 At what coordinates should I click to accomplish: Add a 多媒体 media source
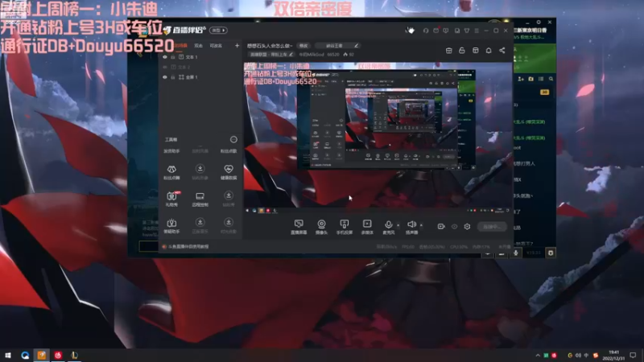367,227
